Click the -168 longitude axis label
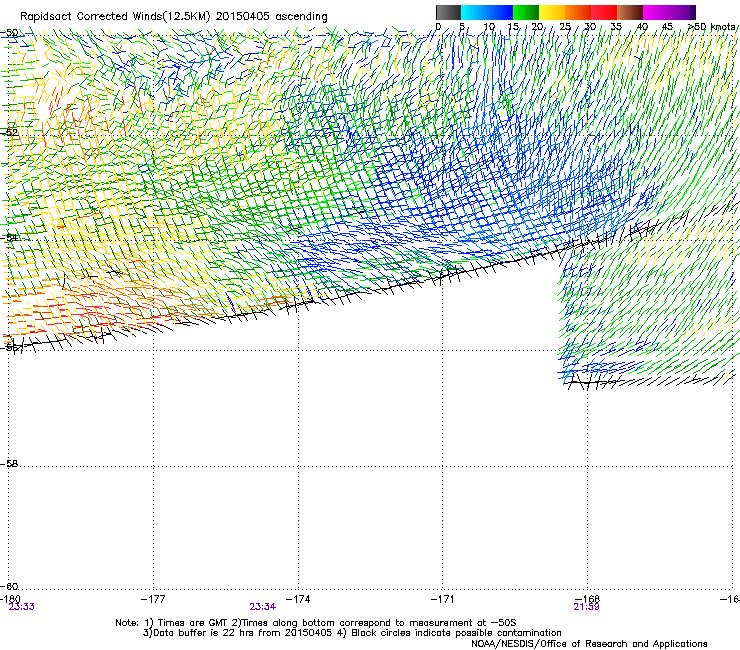Viewport: 740px width, 650px height. click(588, 599)
